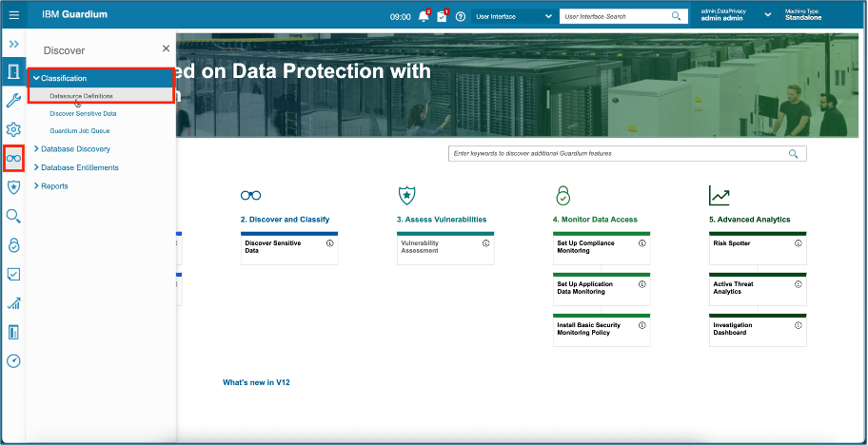The image size is (868, 445).
Task: Open the Manage gear icon in sidebar
Action: coord(14,130)
